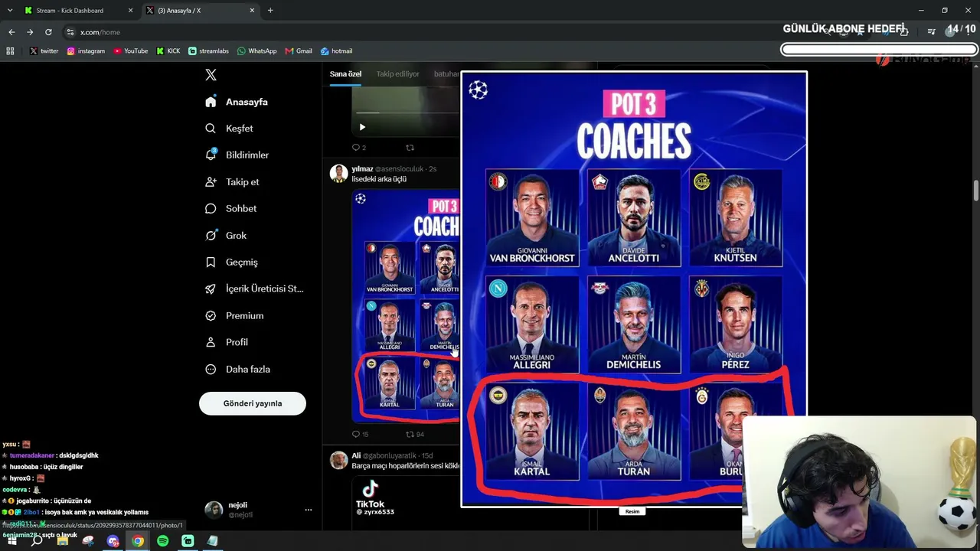The width and height of the screenshot is (980, 551).
Task: Go to X home via the X logo
Action: (211, 75)
